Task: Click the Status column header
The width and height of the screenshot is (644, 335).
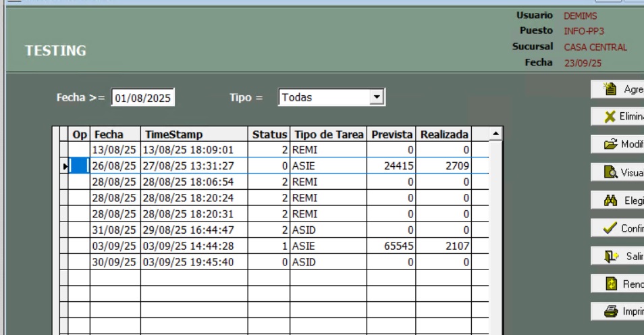Action: pyautogui.click(x=270, y=135)
